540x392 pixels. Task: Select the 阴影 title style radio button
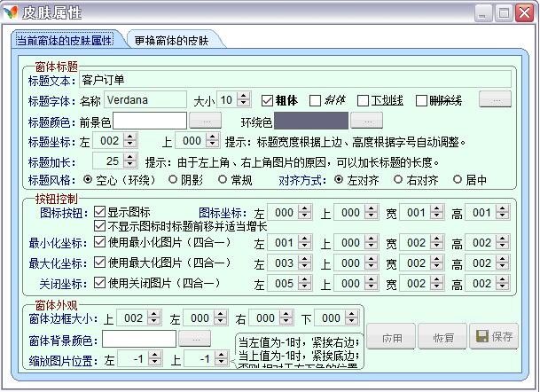coord(173,180)
